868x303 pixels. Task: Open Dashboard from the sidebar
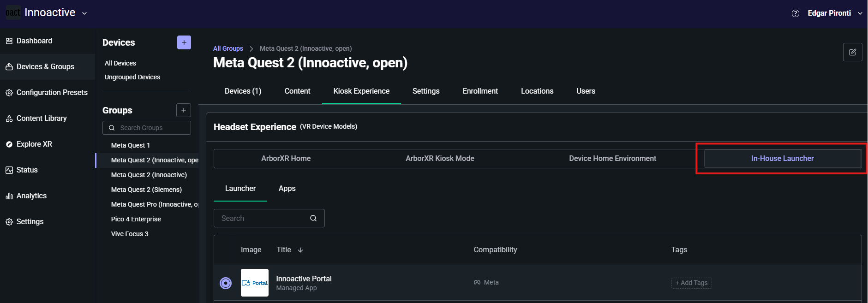[x=34, y=41]
